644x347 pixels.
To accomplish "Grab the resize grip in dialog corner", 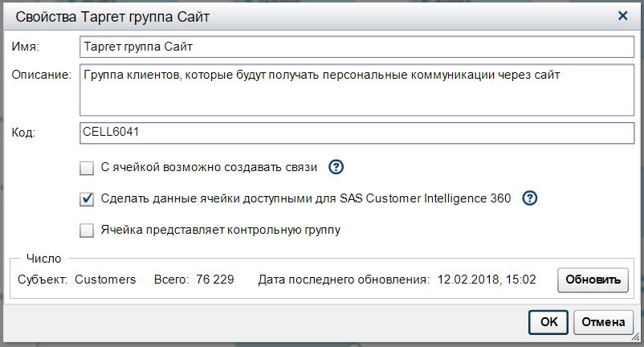I will click(x=638, y=341).
